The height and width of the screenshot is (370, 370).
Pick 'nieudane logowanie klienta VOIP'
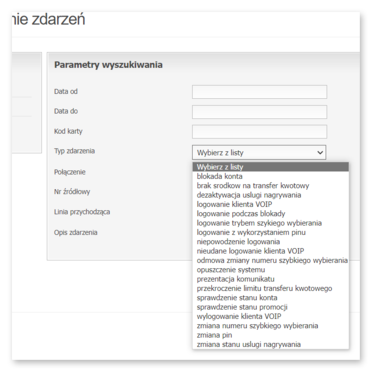pos(271,251)
